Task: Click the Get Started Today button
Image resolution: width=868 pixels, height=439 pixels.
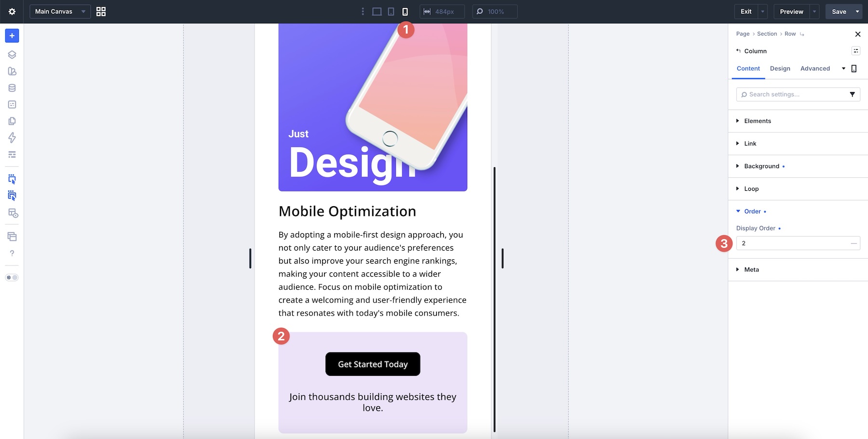Action: 373,364
